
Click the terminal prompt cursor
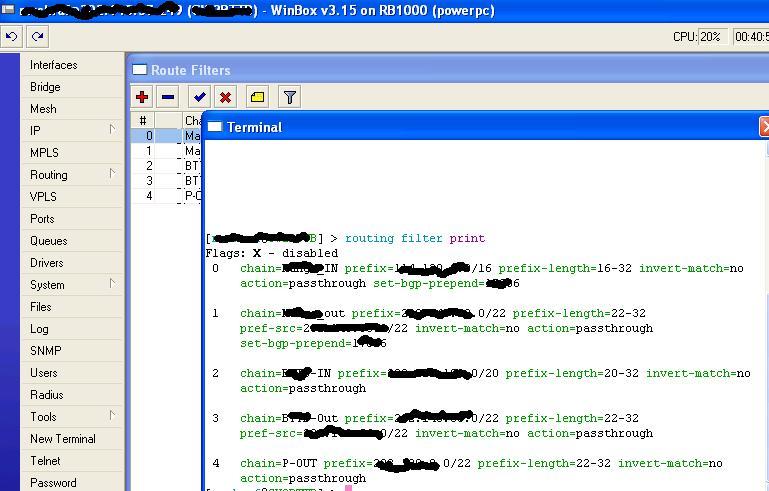tap(348, 488)
